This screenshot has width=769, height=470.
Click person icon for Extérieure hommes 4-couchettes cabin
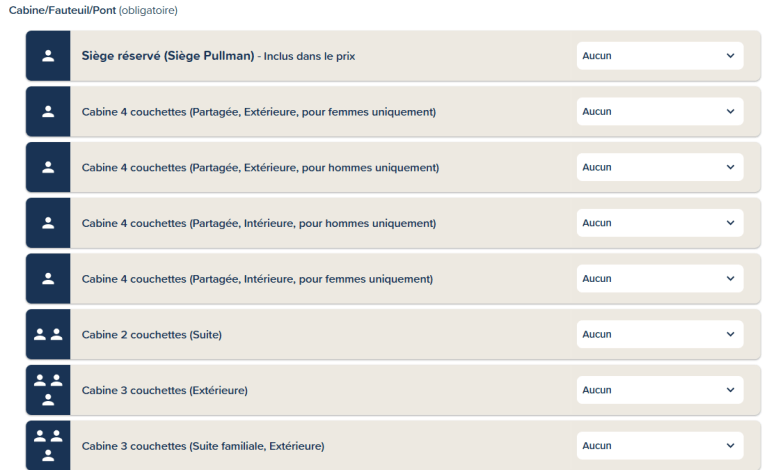(x=48, y=167)
